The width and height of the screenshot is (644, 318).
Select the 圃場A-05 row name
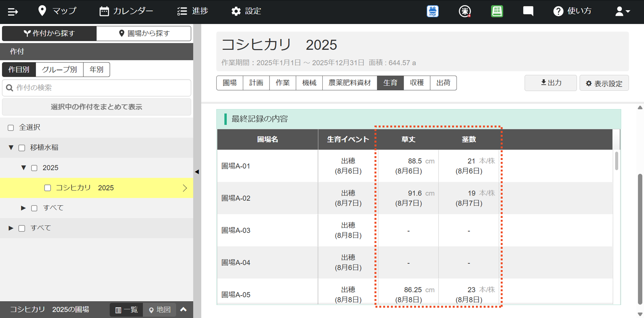(x=236, y=295)
